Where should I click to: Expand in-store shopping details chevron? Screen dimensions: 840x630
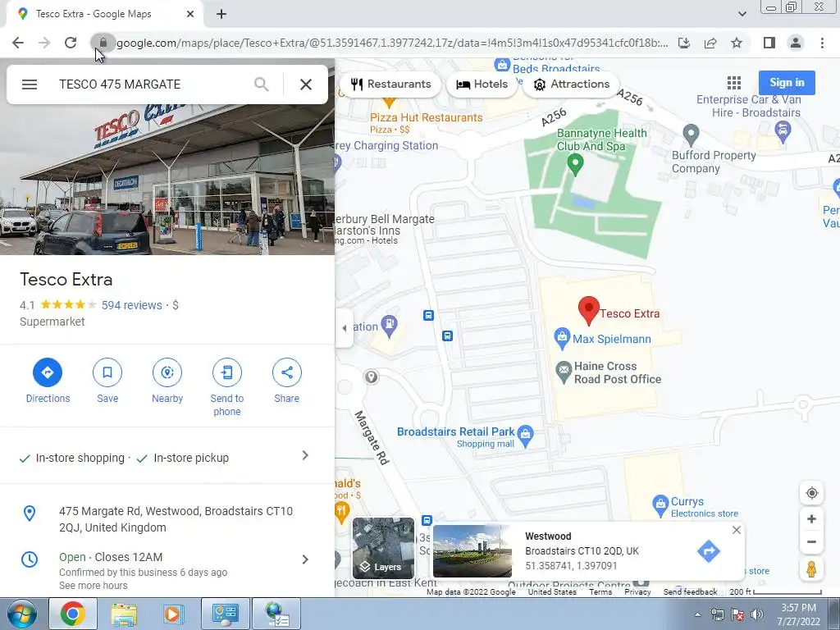[x=305, y=455]
